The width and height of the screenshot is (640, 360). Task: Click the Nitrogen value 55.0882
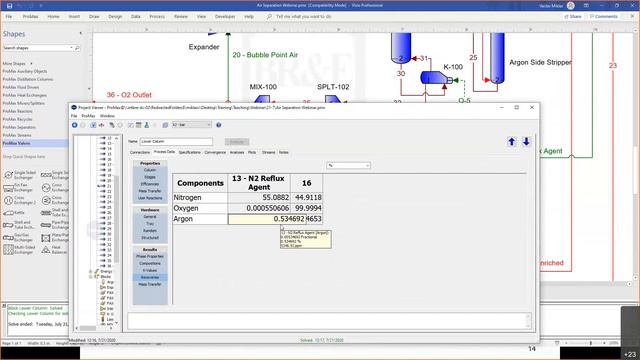[259, 198]
